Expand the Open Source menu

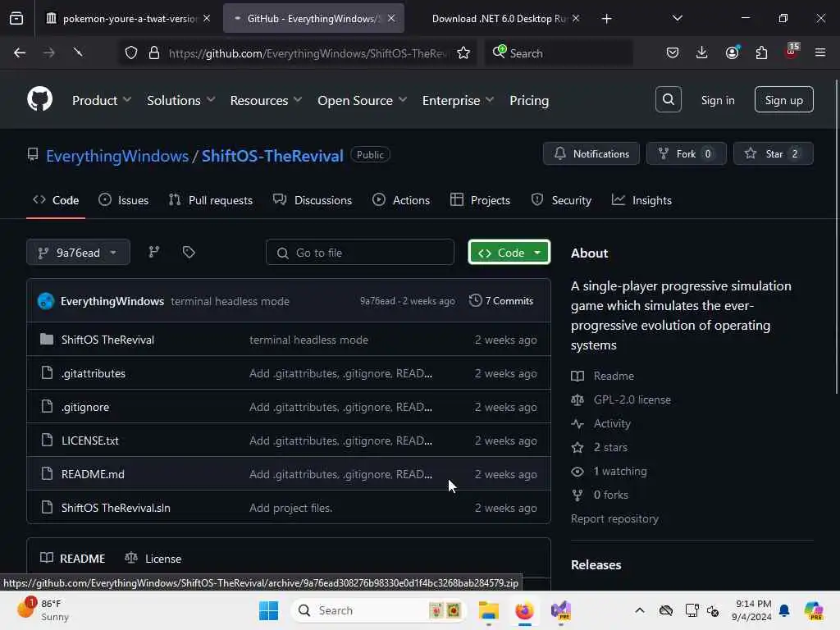coord(362,100)
